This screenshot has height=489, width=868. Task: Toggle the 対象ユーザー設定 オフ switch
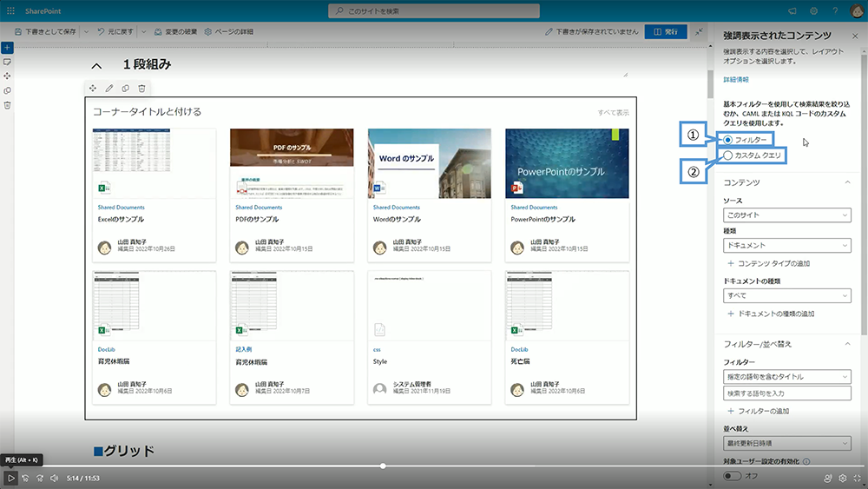coord(732,476)
